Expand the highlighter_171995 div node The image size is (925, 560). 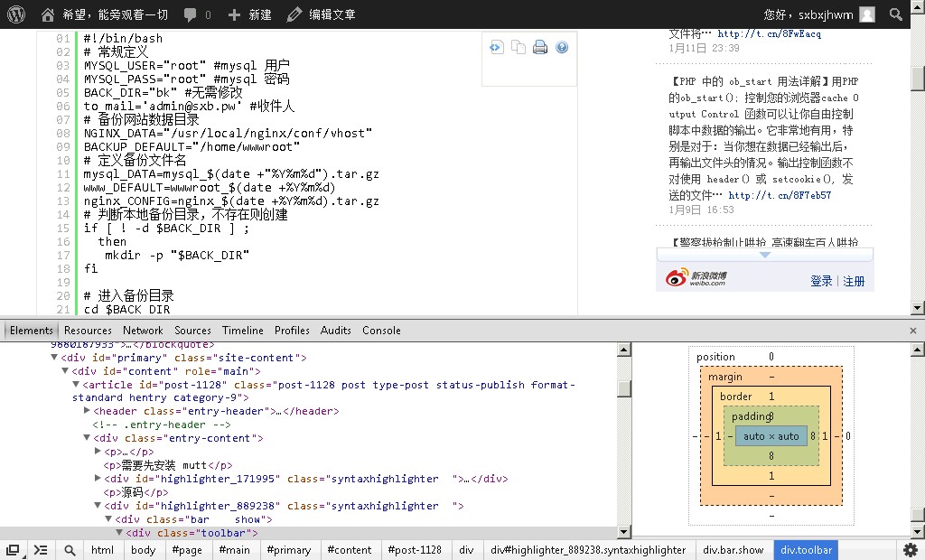[x=98, y=479]
